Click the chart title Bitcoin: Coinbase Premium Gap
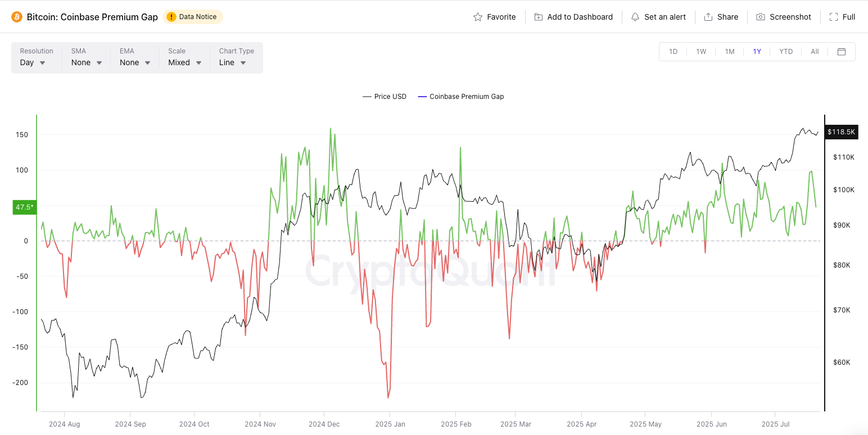Screen dimensions: 868x435 tap(92, 17)
